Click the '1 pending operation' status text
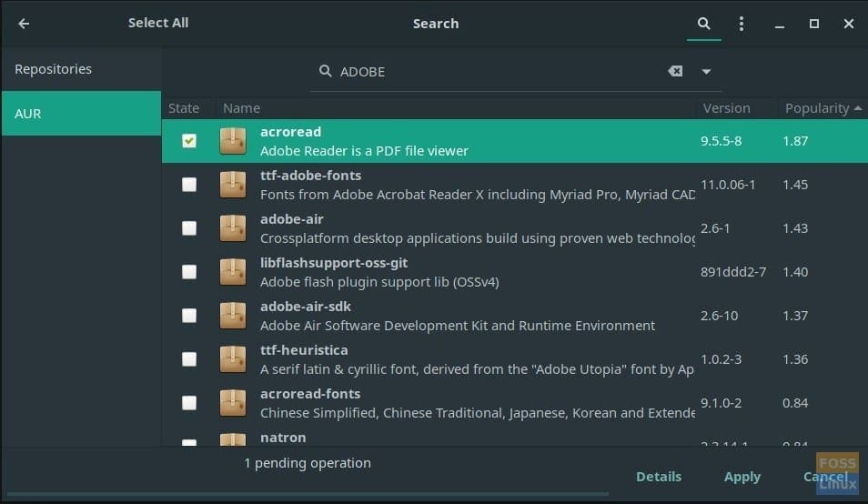868x504 pixels. [308, 463]
